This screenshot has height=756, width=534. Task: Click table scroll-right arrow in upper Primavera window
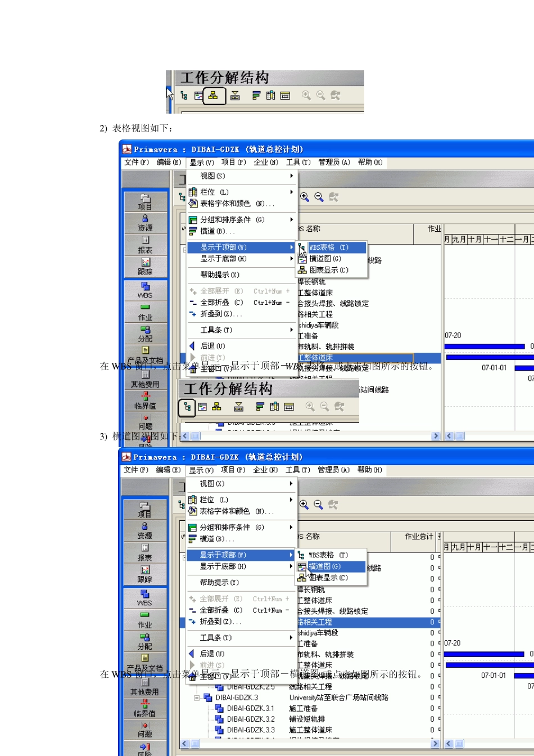[x=436, y=436]
